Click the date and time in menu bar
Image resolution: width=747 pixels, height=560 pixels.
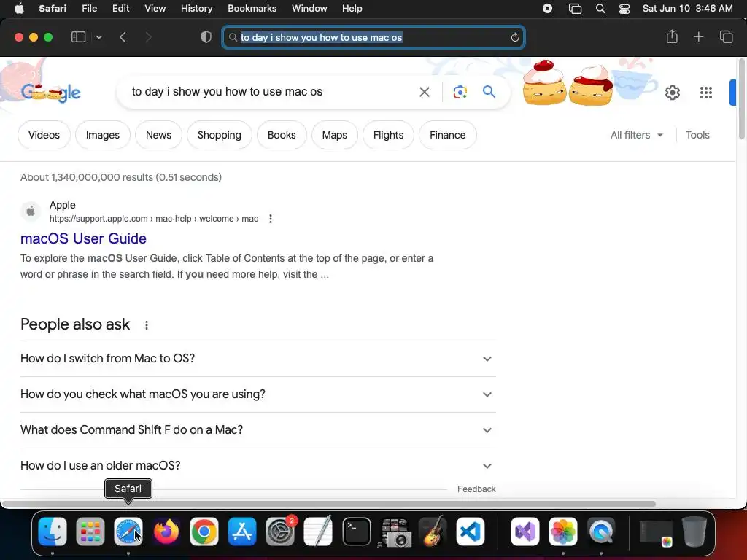coord(687,9)
